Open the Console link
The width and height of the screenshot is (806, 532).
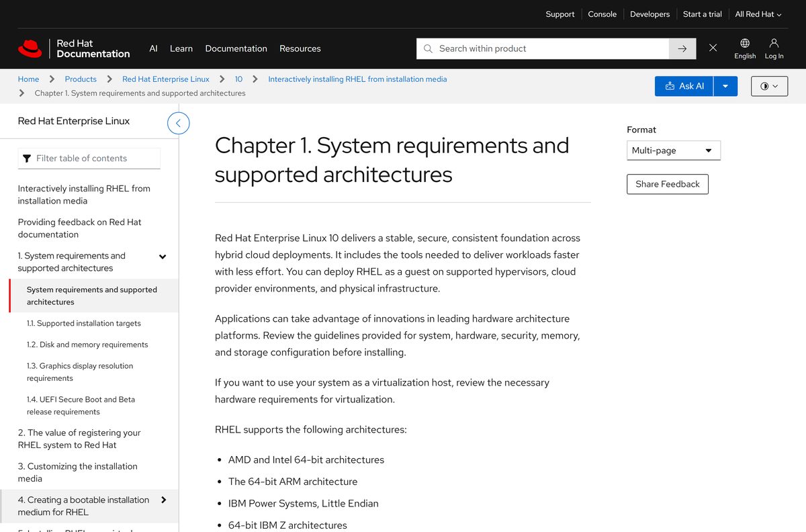pyautogui.click(x=602, y=14)
